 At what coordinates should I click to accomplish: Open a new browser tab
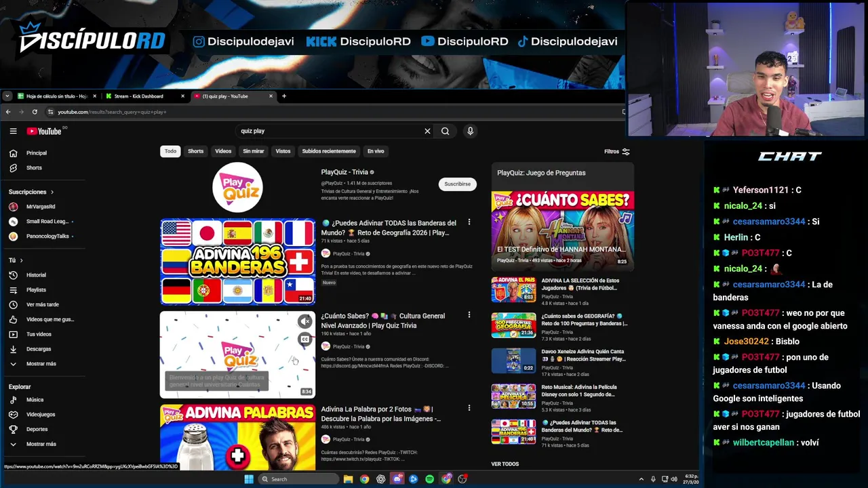tap(284, 96)
